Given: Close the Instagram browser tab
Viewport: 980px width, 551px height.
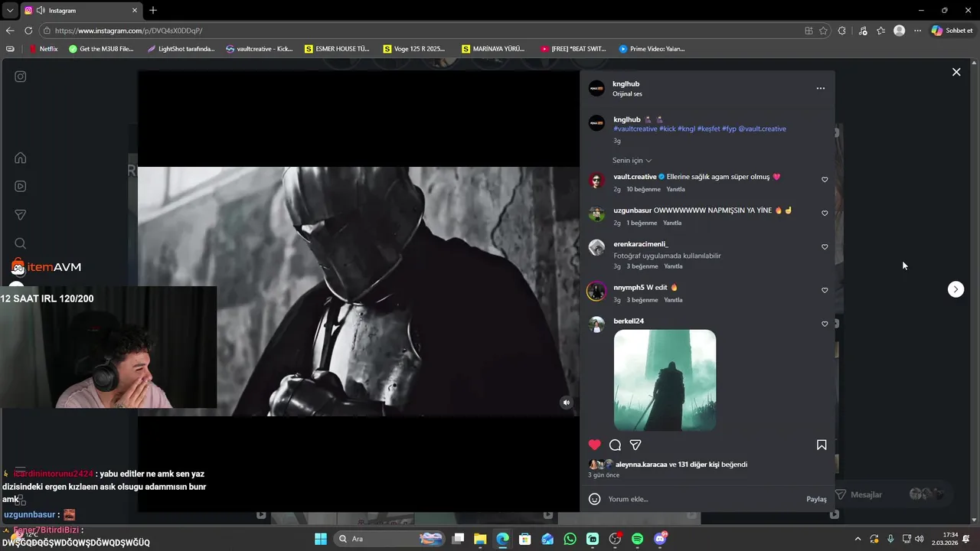Looking at the screenshot, I should [x=135, y=11].
